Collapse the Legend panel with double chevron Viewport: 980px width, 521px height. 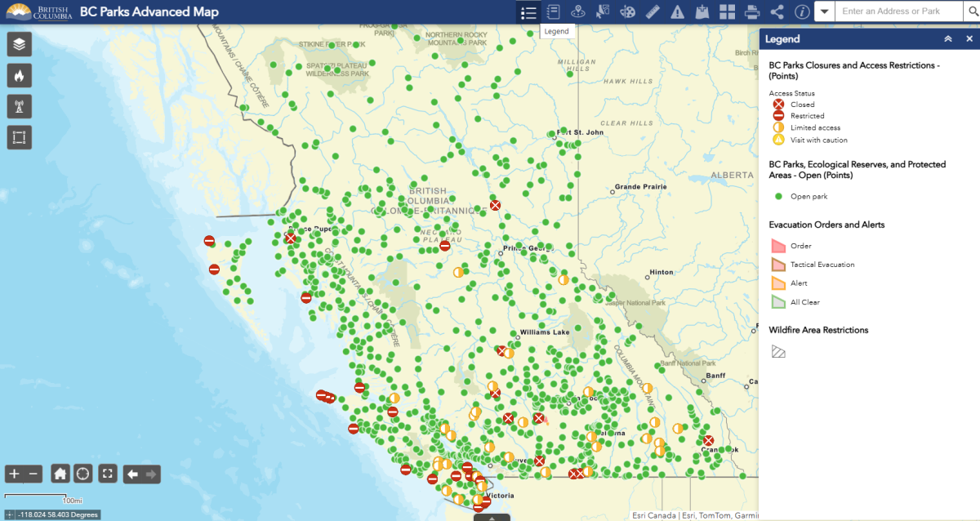tap(948, 38)
